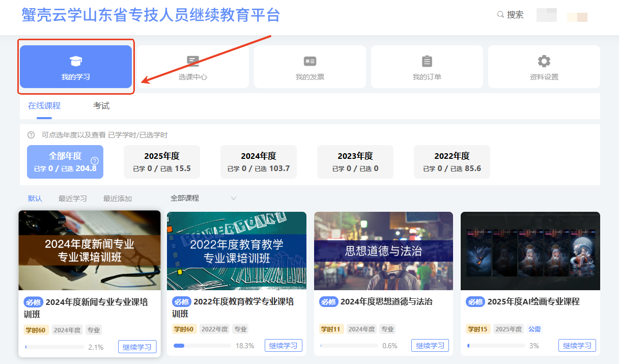Open the 资料设置 gear icon
619x364 pixels.
pyautogui.click(x=544, y=62)
